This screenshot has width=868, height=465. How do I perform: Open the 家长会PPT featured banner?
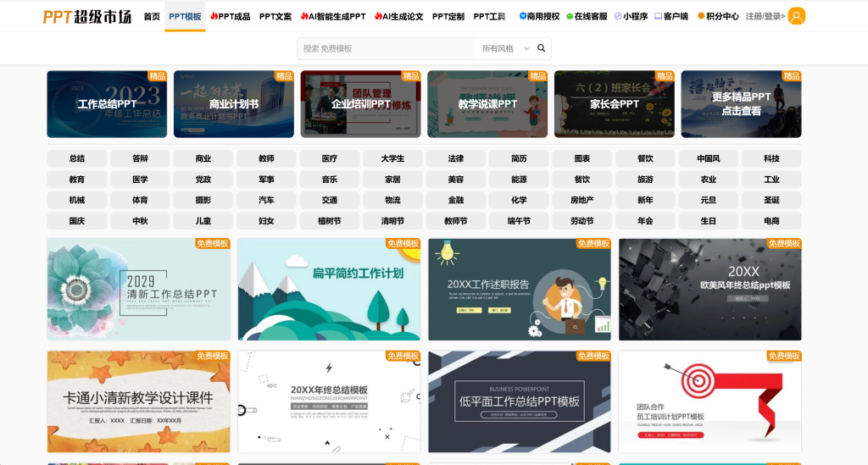[x=614, y=104]
